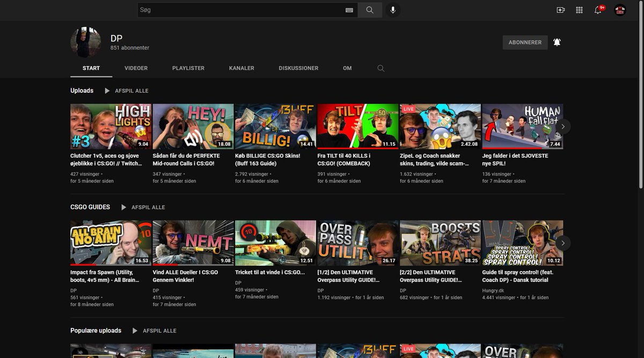Switch to the VIDEOER tab
Image resolution: width=644 pixels, height=358 pixels.
pos(136,69)
